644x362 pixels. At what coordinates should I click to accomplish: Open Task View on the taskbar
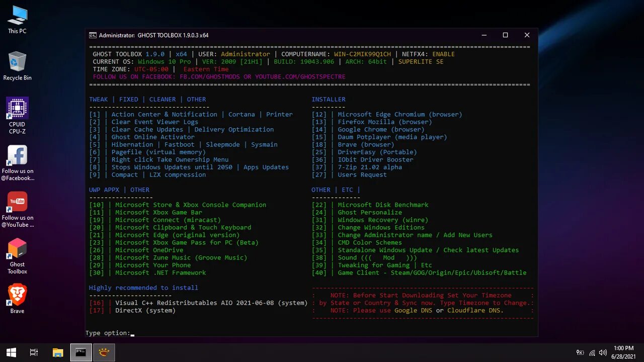34,352
